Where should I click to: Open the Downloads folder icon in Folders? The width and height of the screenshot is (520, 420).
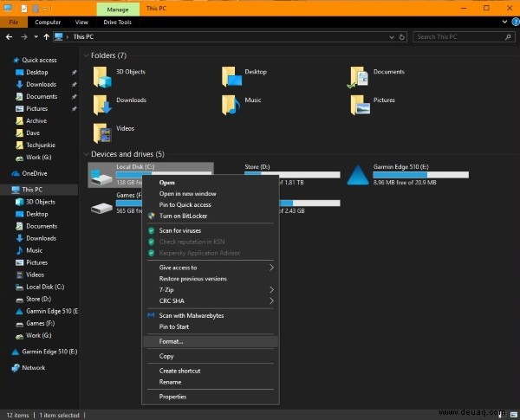pyautogui.click(x=102, y=105)
